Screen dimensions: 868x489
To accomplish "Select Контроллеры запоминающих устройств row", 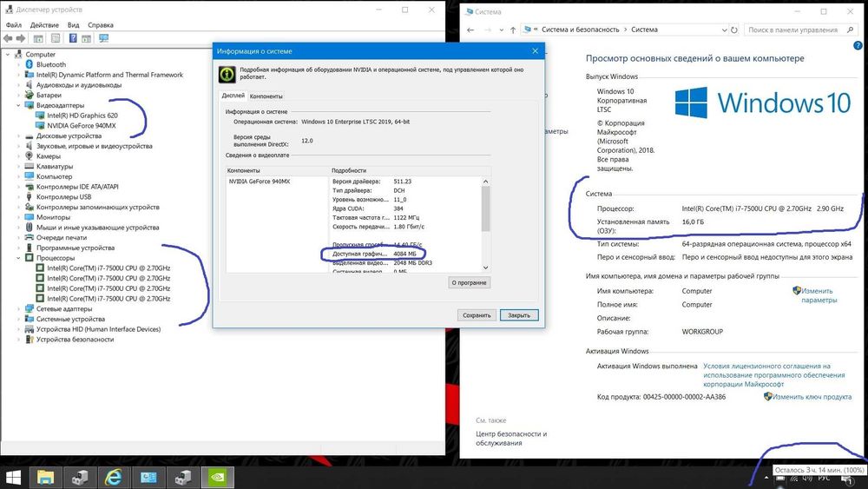I will pos(97,207).
